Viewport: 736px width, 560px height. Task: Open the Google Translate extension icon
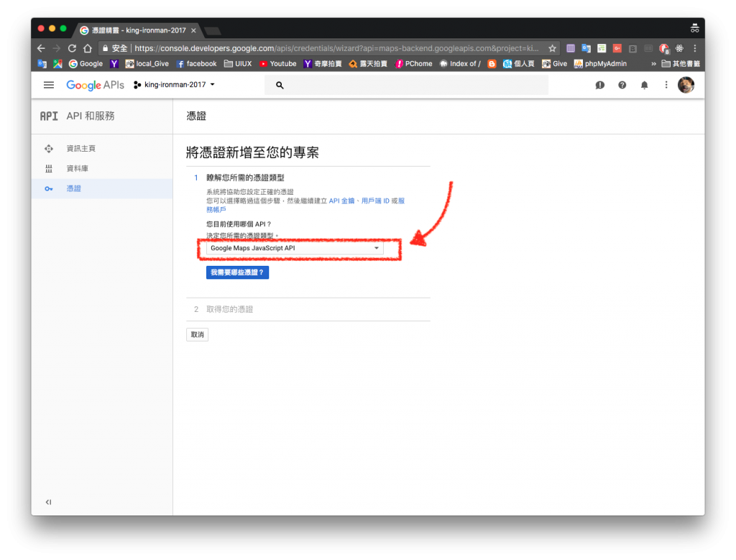[x=586, y=48]
